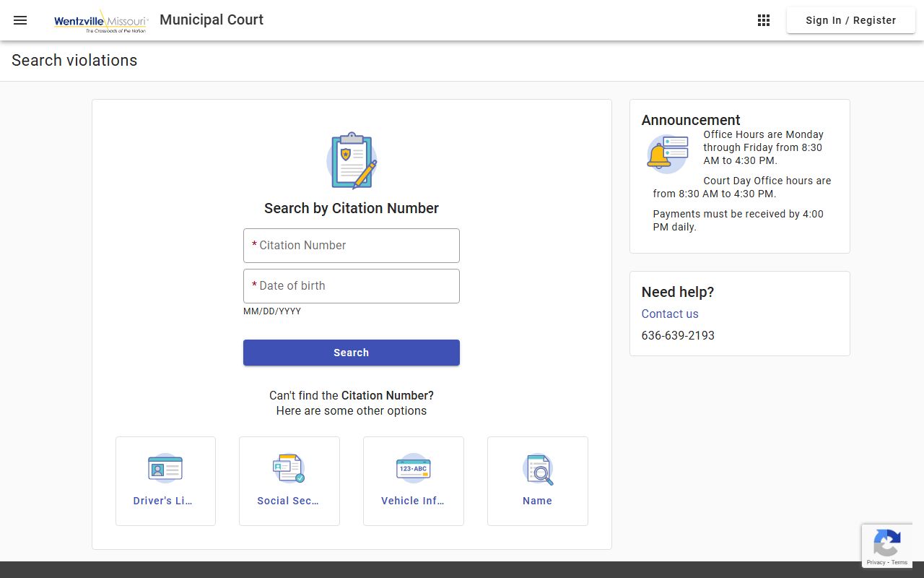This screenshot has width=924, height=578.
Task: Click the Search violations heading
Action: (x=74, y=61)
